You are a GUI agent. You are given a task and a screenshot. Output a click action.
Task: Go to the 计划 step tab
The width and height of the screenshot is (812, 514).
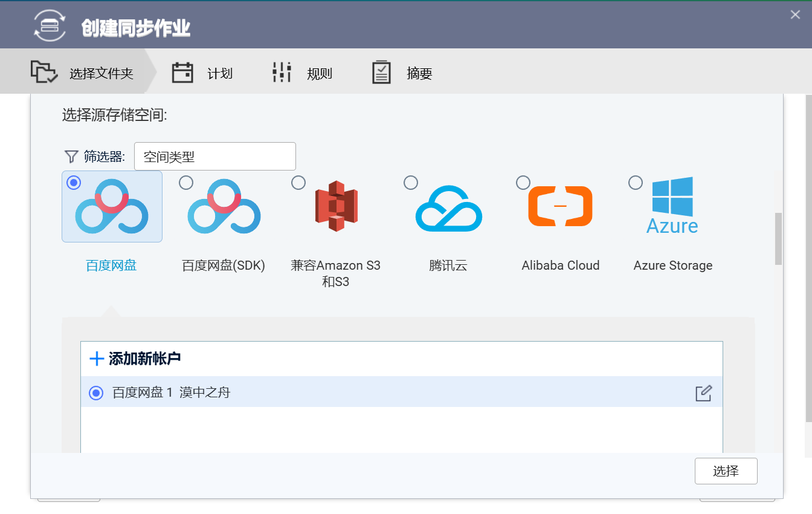tap(202, 73)
